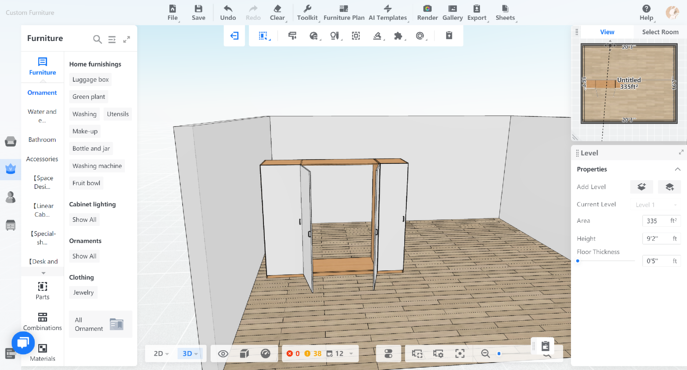The image size is (687, 370).
Task: Click the Utensils tag
Action: tap(118, 114)
